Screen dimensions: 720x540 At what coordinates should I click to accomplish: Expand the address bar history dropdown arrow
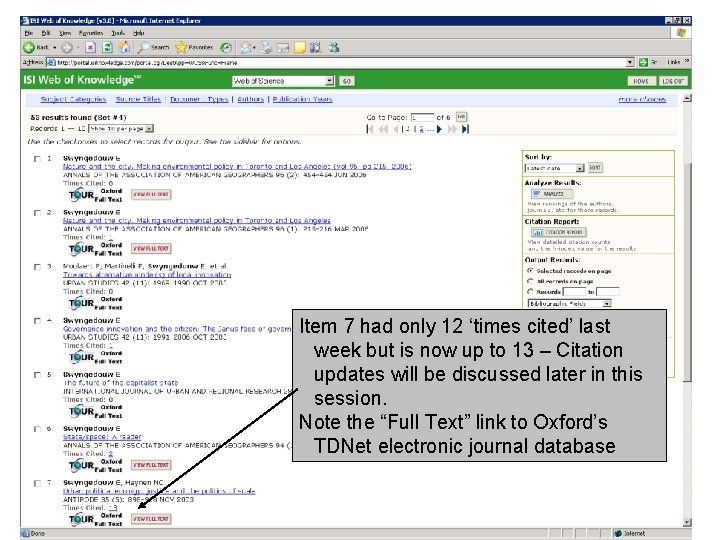coord(630,62)
